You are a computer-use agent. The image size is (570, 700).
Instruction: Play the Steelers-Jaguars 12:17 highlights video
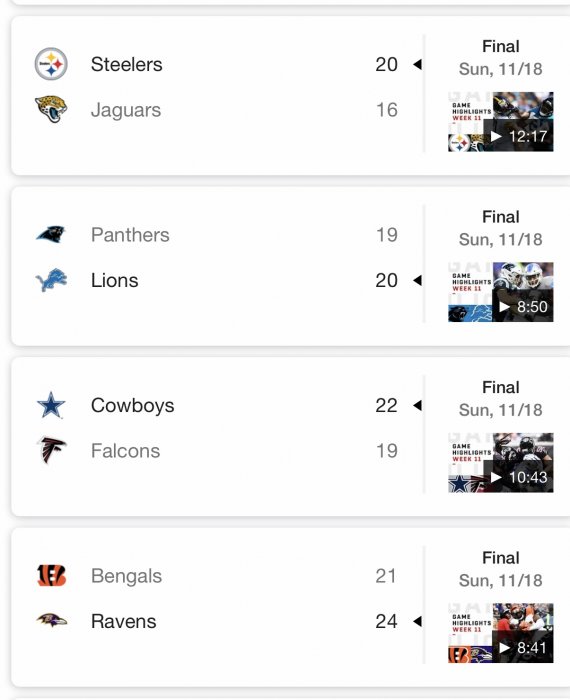coord(500,122)
